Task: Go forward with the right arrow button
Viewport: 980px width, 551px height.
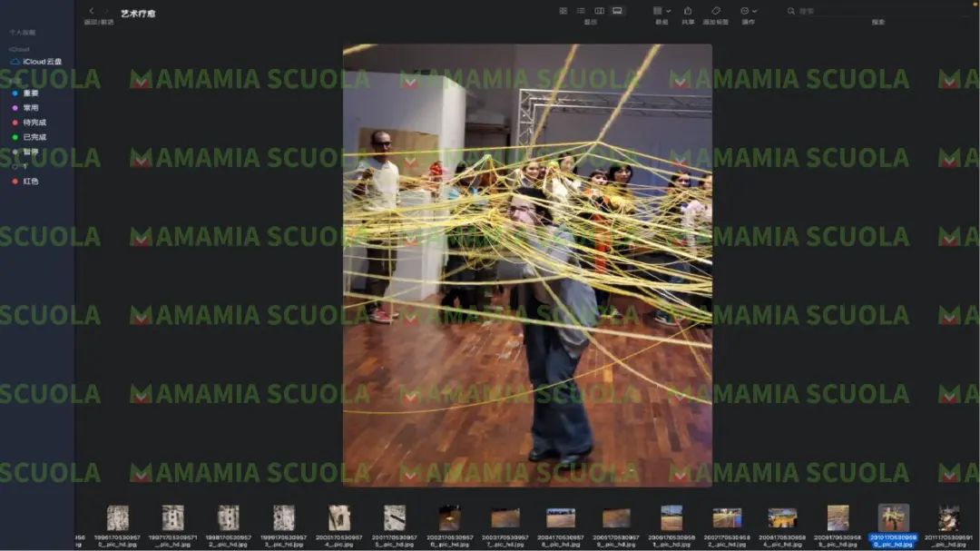Action: (106, 11)
